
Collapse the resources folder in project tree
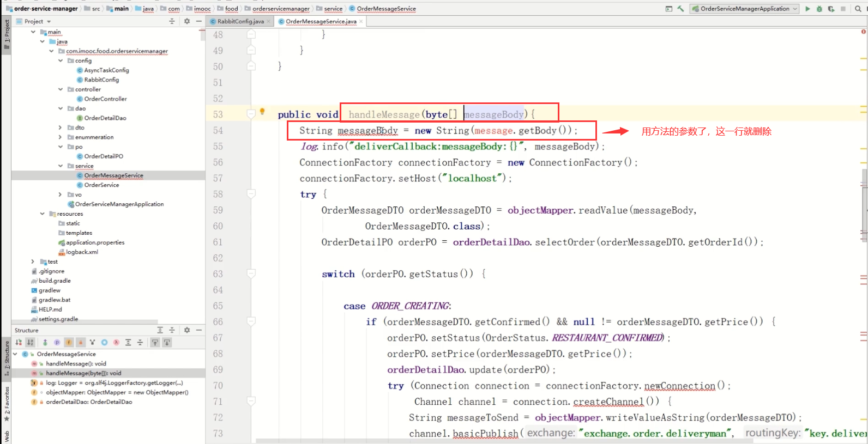[43, 214]
